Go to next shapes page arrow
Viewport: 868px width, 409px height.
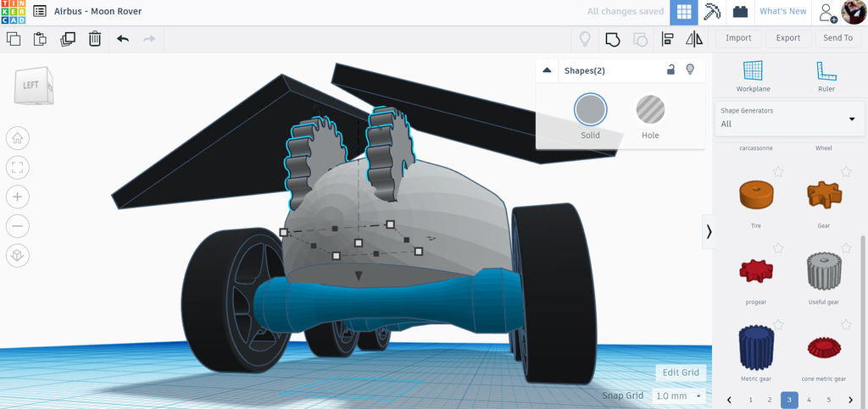[850, 400]
